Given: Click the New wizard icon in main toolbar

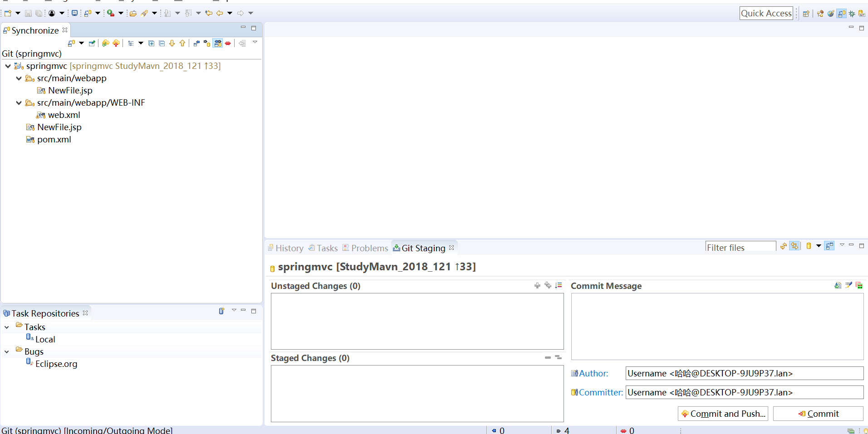Looking at the screenshot, I should (x=8, y=13).
